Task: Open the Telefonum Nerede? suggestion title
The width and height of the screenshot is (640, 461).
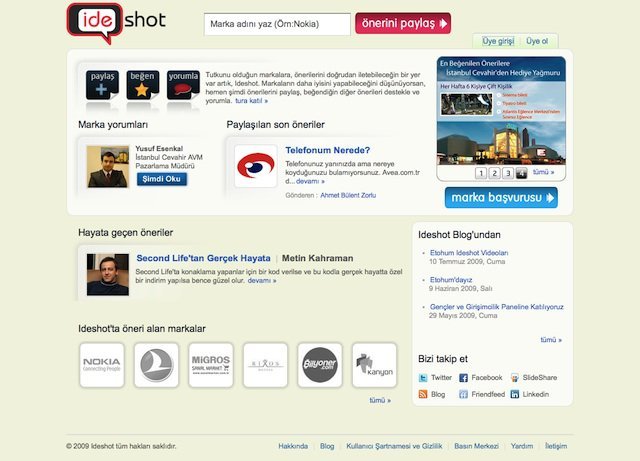Action: [328, 150]
